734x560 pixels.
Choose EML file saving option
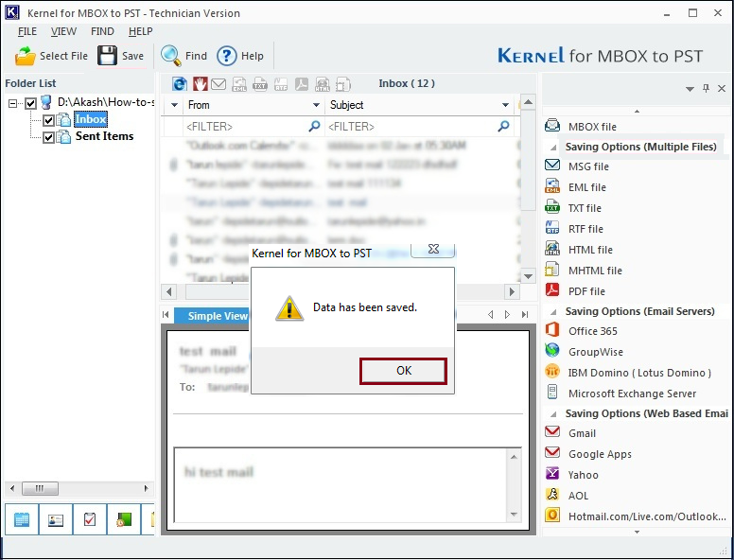(x=587, y=187)
